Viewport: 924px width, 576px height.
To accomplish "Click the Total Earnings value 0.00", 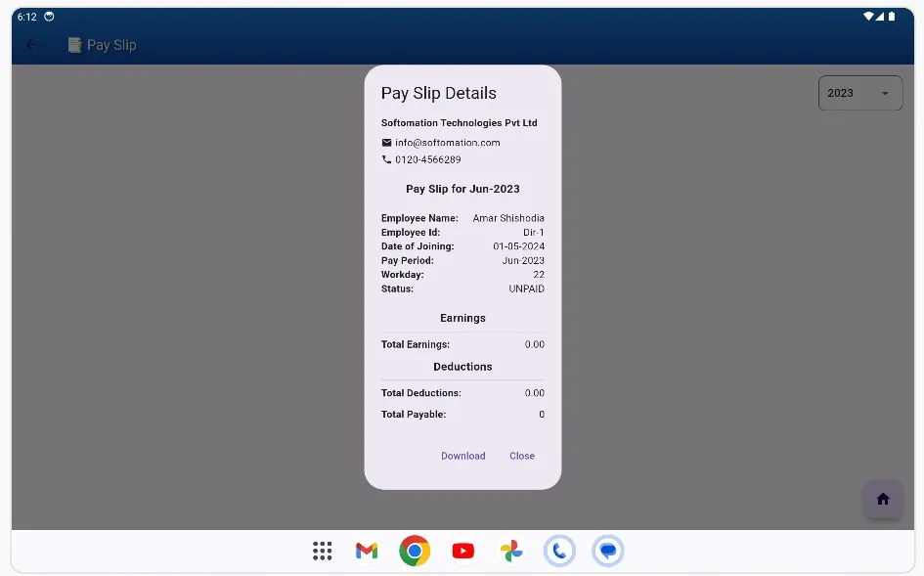I will click(535, 344).
